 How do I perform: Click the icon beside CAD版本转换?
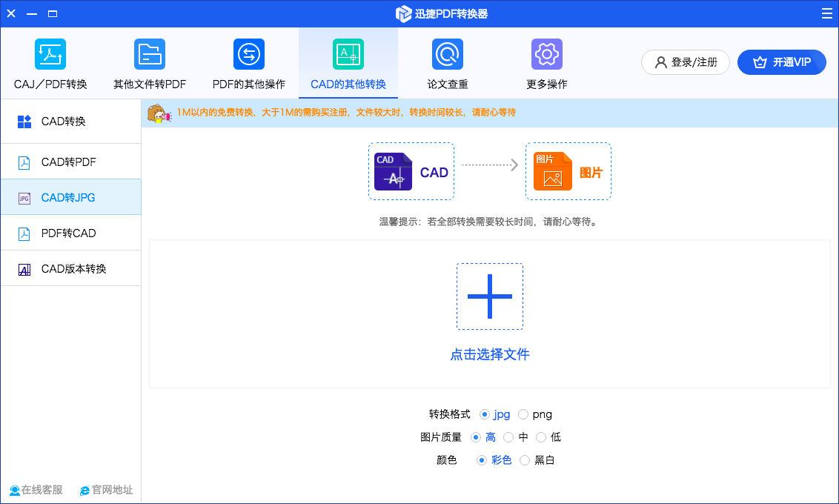tap(24, 270)
